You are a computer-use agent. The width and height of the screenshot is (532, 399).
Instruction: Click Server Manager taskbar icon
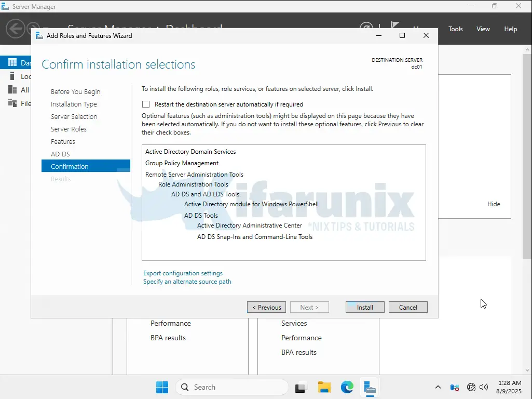tap(370, 387)
